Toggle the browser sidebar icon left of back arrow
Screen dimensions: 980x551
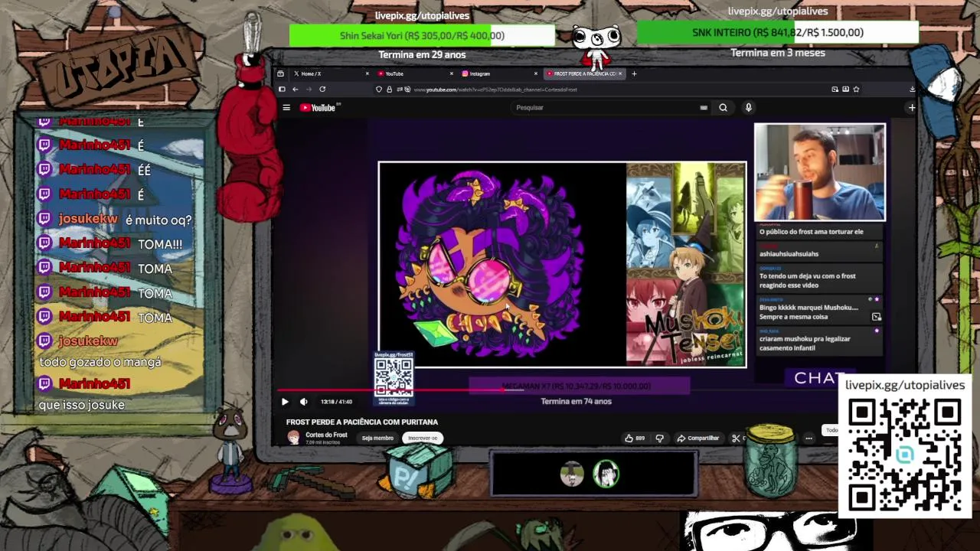point(282,90)
